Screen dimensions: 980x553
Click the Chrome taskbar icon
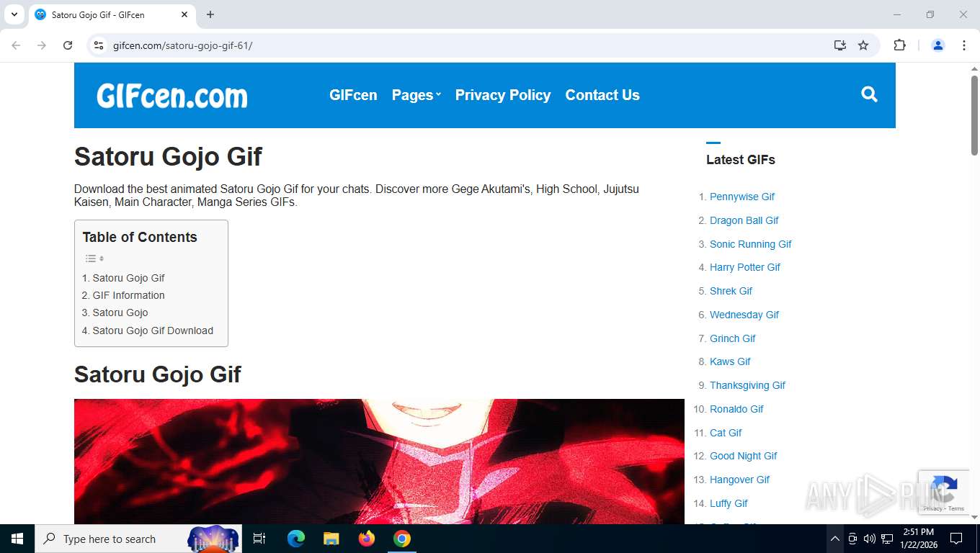(x=402, y=539)
